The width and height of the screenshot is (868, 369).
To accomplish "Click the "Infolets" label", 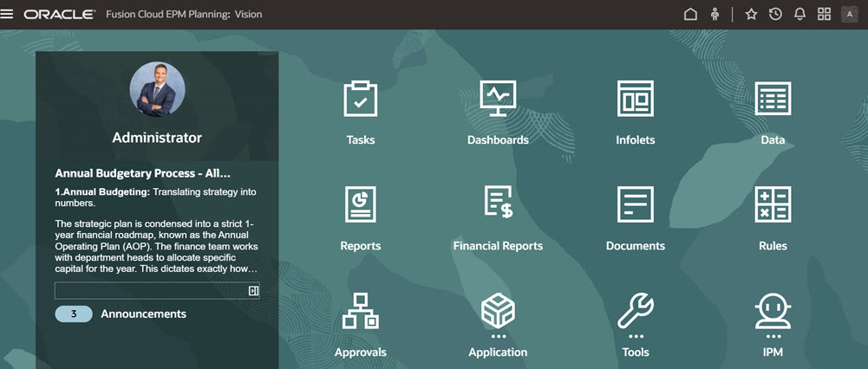I will (636, 140).
